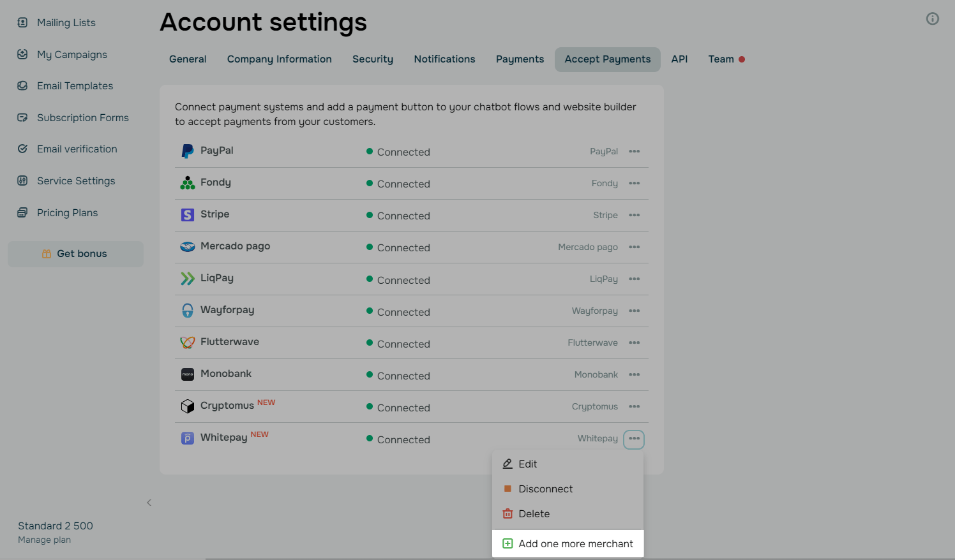
Task: Collapse the sidebar with the chevron arrow
Action: [x=149, y=503]
